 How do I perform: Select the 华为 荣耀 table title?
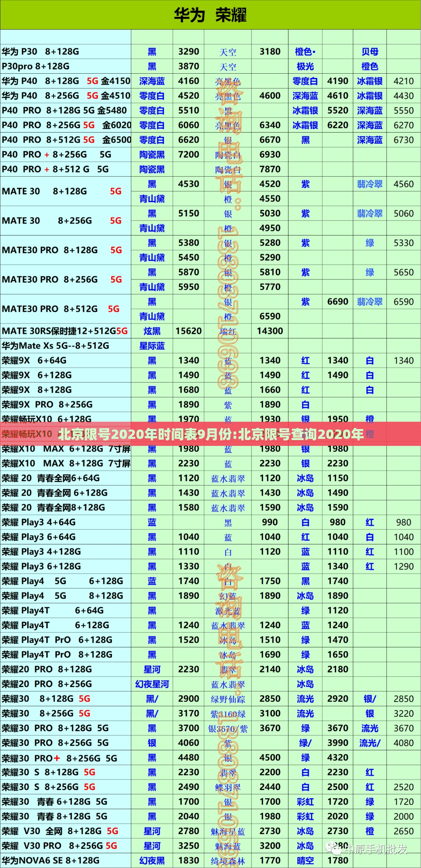(x=210, y=15)
